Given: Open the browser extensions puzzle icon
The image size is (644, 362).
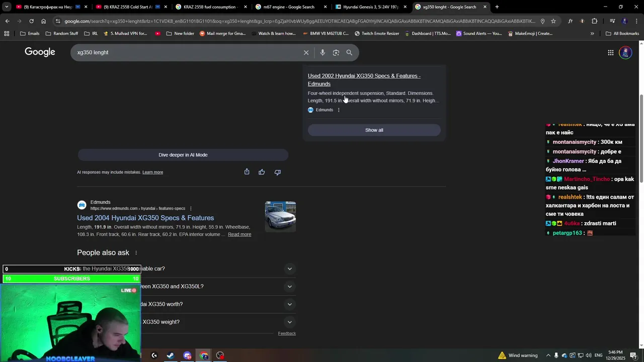Looking at the screenshot, I should tap(594, 21).
